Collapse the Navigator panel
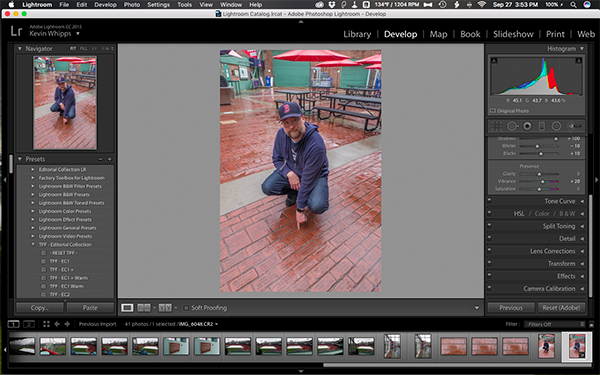The height and width of the screenshot is (375, 600). 20,49
